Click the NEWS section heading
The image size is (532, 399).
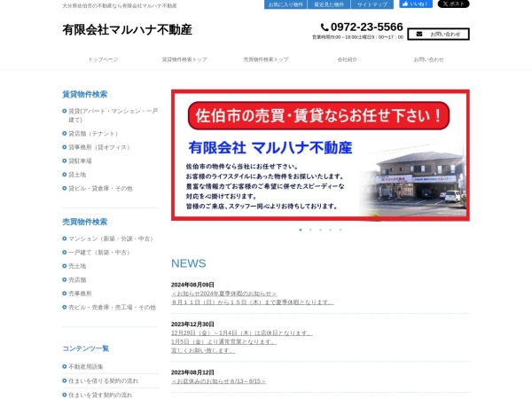coord(189,263)
